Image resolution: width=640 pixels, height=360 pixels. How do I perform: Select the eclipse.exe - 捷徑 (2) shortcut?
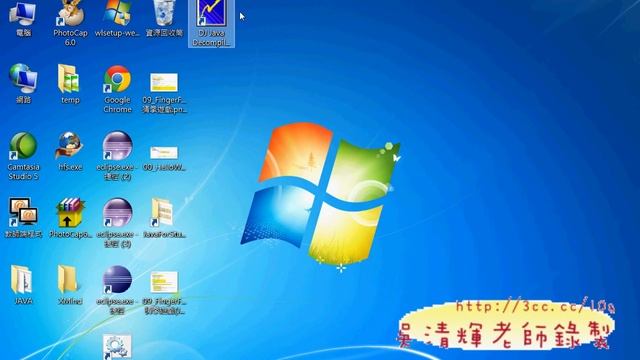117,156
